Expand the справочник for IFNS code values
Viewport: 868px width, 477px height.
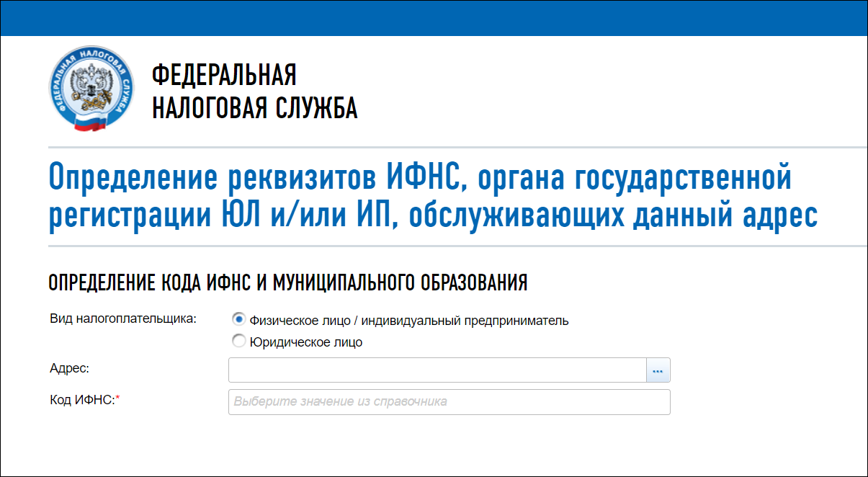(x=449, y=401)
